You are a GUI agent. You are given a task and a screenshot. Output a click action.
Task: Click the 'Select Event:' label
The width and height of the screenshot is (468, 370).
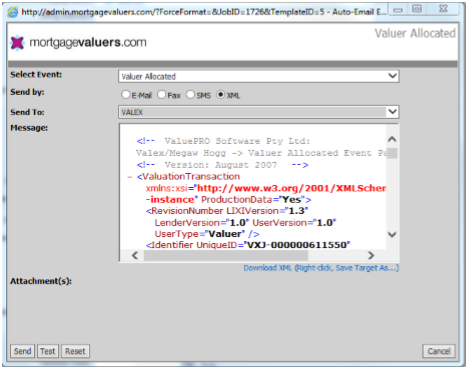click(x=36, y=75)
